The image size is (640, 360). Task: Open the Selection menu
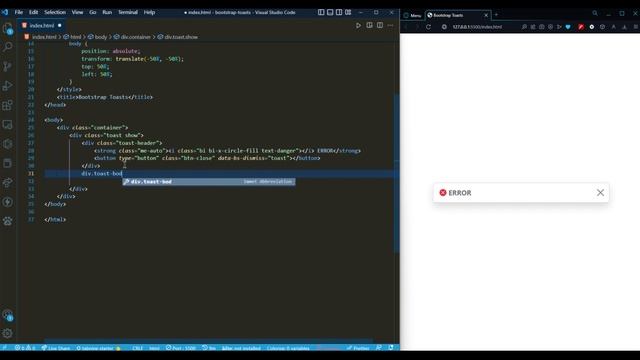[55, 12]
